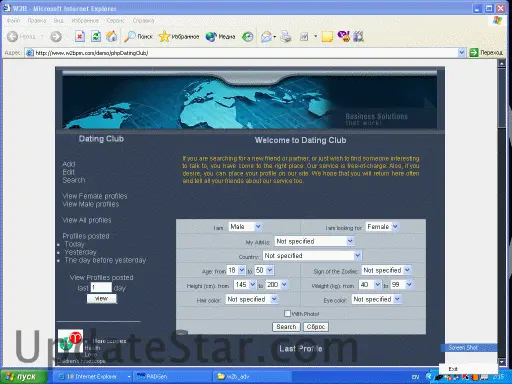Image resolution: width=512 pixels, height=384 pixels.
Task: Click the Search form button
Action: point(286,327)
